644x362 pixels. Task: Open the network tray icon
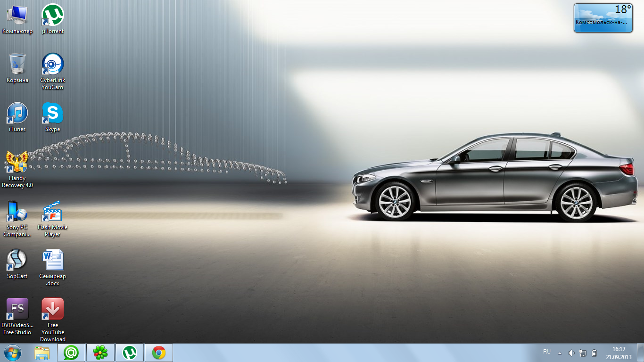point(583,353)
